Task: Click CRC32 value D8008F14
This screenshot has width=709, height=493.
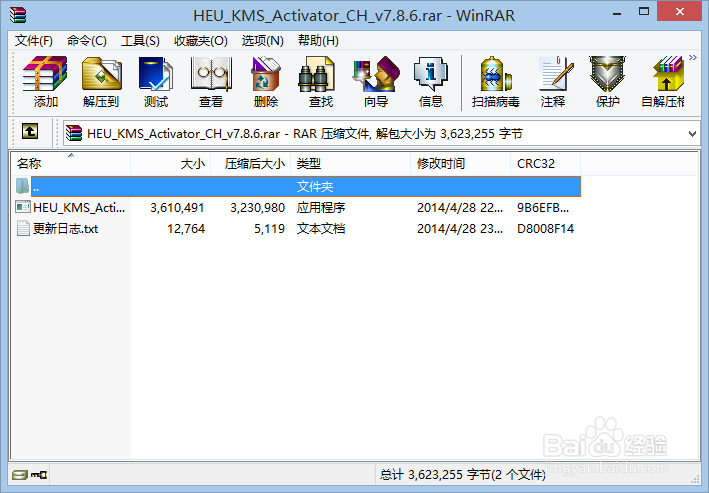Action: pos(545,228)
